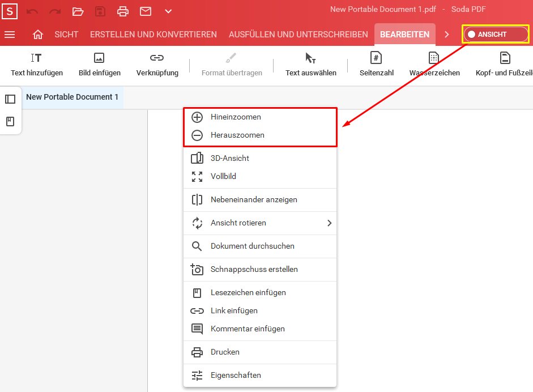The width and height of the screenshot is (533, 392).
Task: Select Dokument durchsuchen from the menu
Action: pos(251,246)
